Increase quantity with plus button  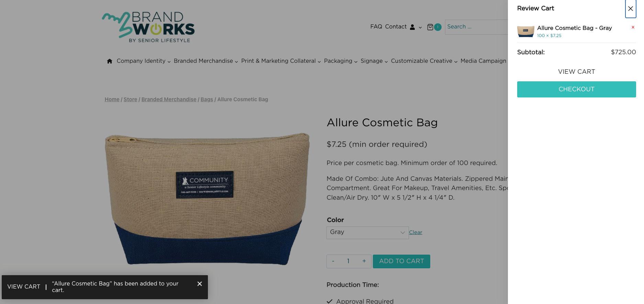click(364, 261)
